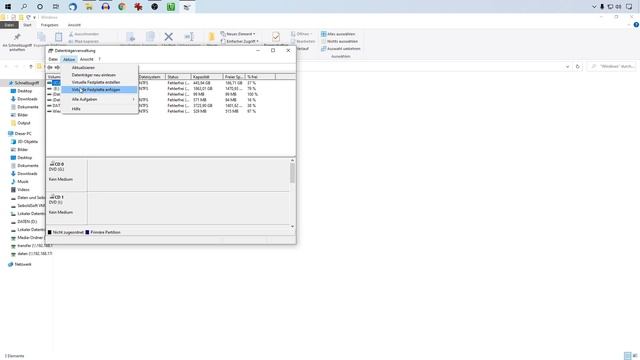640x360 pixels.
Task: Click the disk pane scroll-up arrow
Action: pos(292,161)
